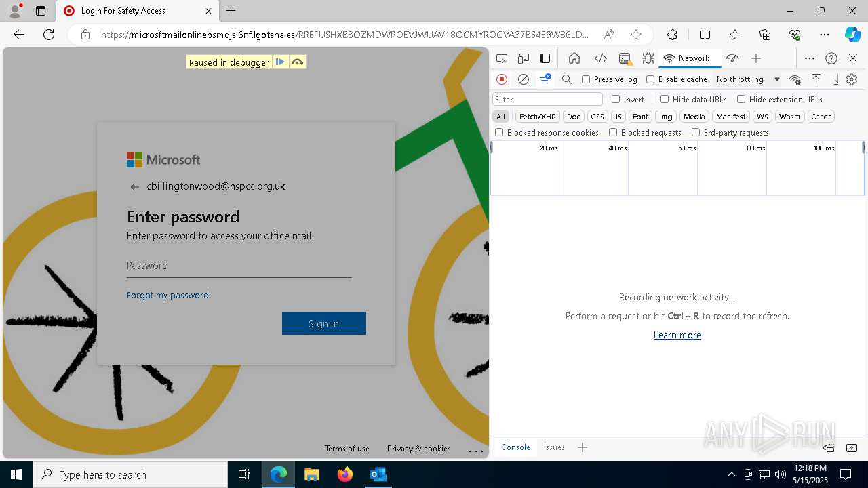The height and width of the screenshot is (488, 868).
Task: Filter by CSS requests
Action: 597,117
